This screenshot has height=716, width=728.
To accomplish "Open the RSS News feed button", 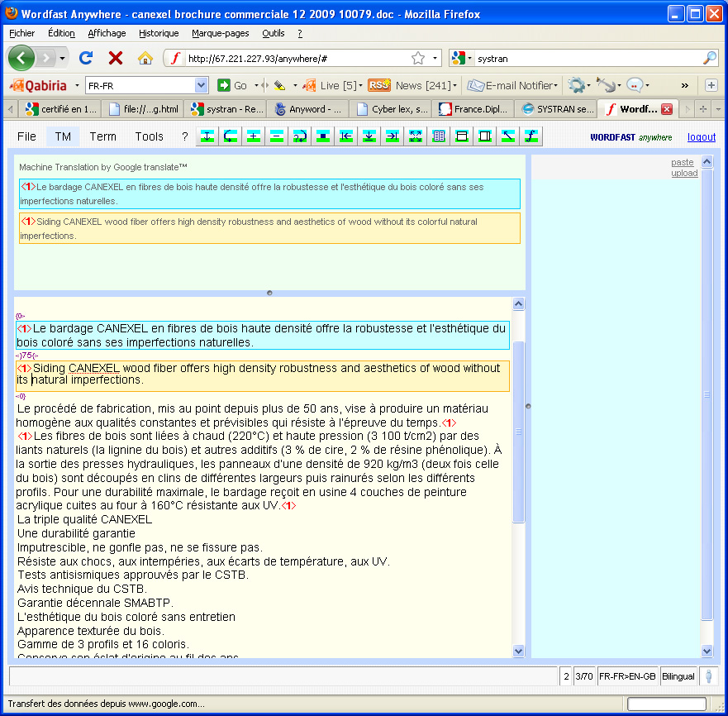I will [x=378, y=85].
